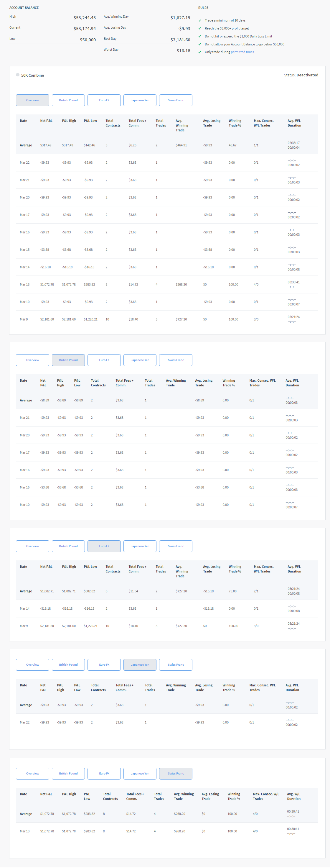Click the highlighted active Japanese Yen tab
The image size is (330, 868).
[140, 664]
